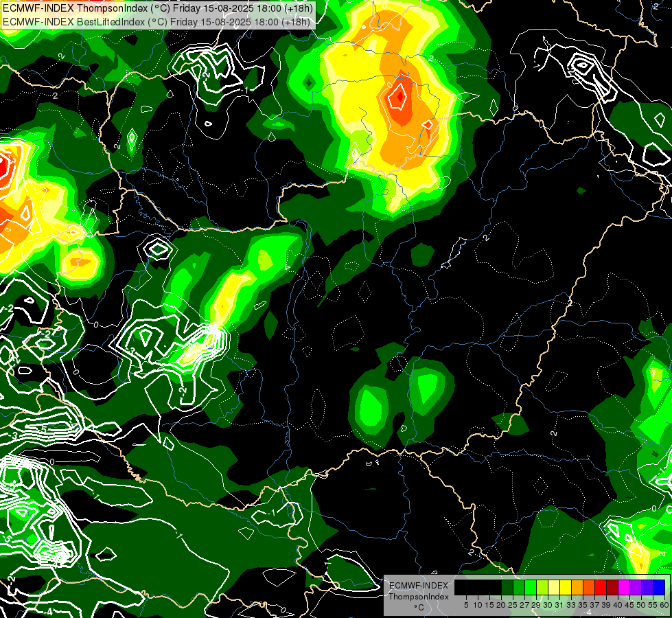This screenshot has height=618, width=672.
Task: Click the legend tick value 40
Action: click(x=618, y=605)
